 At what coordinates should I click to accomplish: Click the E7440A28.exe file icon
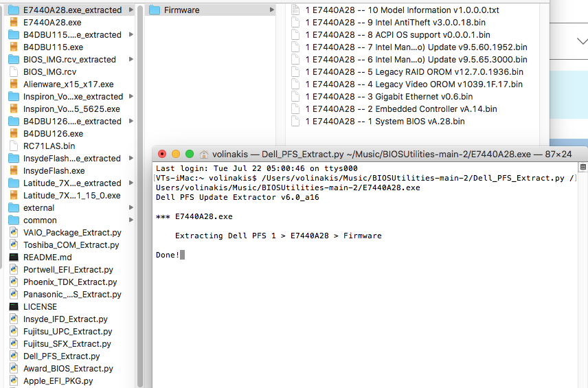coord(14,23)
